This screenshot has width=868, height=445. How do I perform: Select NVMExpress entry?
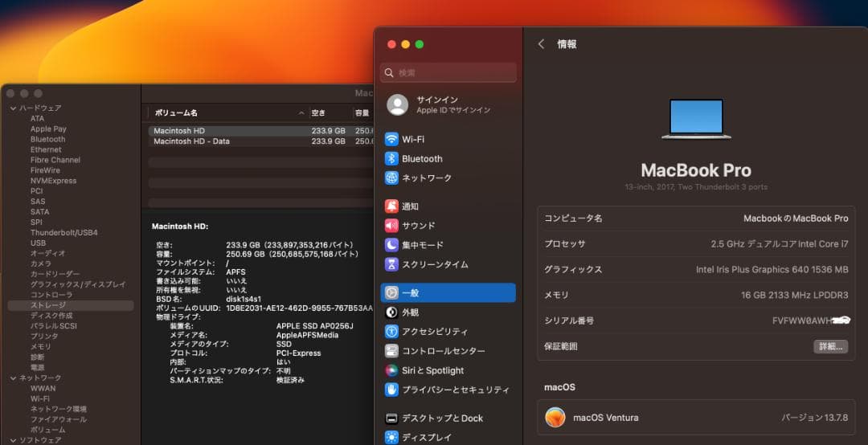53,181
